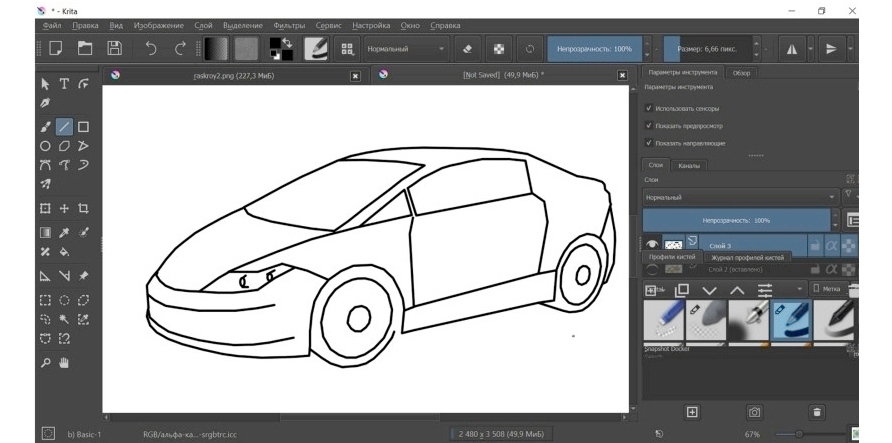Select the Rectangle shape tool
The image size is (892, 443).
pos(83,127)
